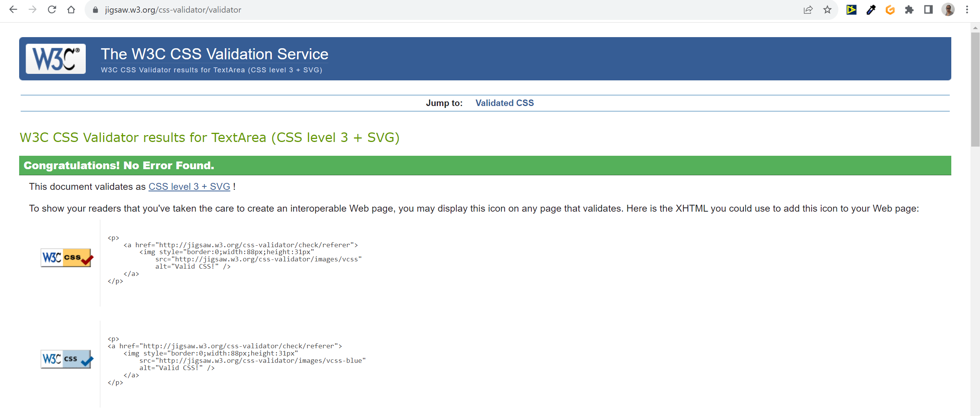Open the color picker extension
The image size is (980, 416).
tap(871, 10)
